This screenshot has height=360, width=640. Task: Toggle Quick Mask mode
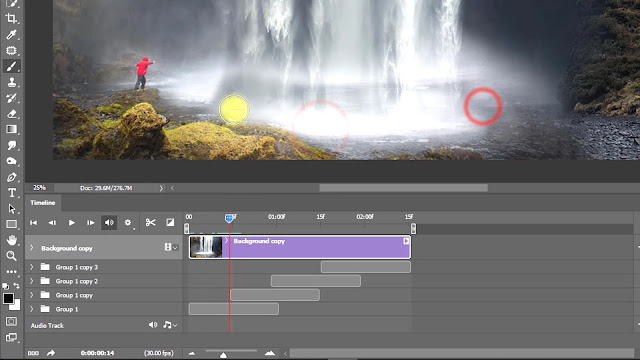11,322
